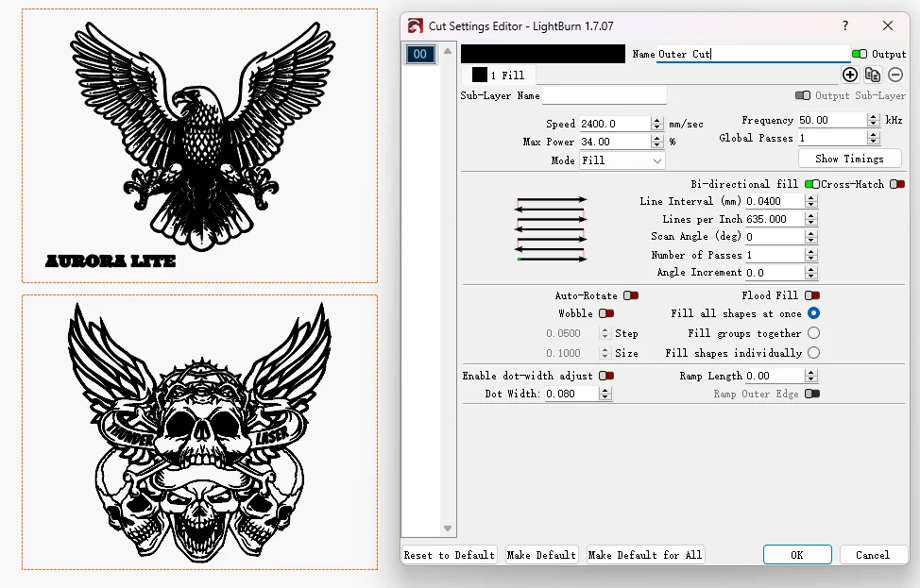Click the Scan Angle stepper arrows
Image resolution: width=920 pixels, height=588 pixels.
810,237
